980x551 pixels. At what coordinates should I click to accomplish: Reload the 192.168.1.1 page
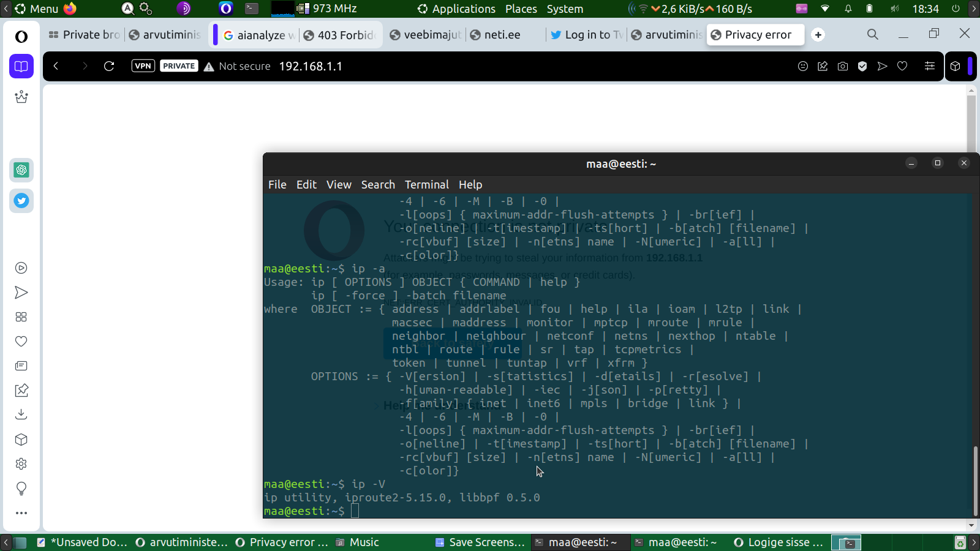point(109,66)
